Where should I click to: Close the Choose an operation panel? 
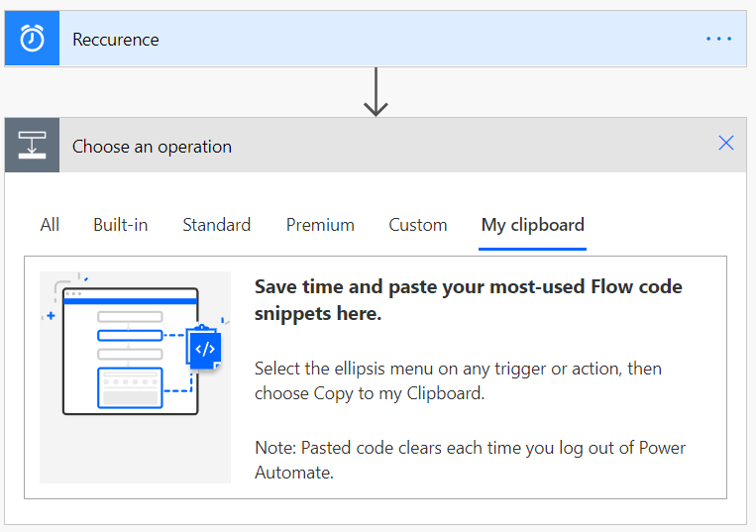click(725, 144)
